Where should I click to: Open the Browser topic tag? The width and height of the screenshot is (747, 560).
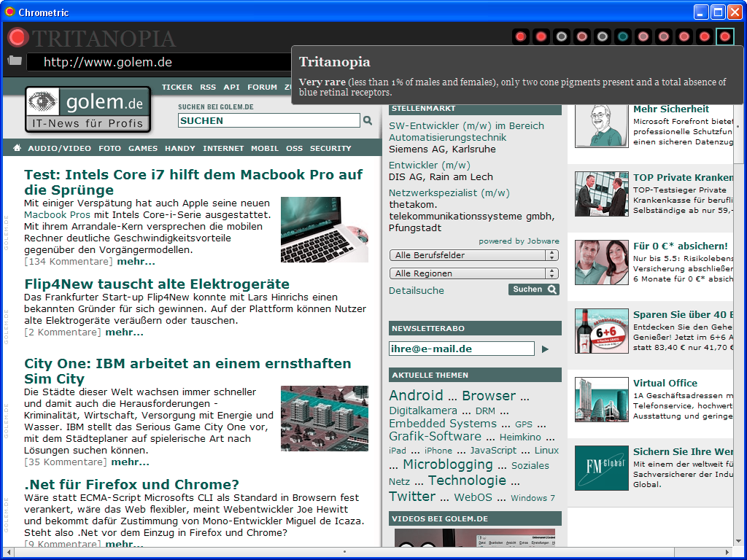[x=489, y=396]
